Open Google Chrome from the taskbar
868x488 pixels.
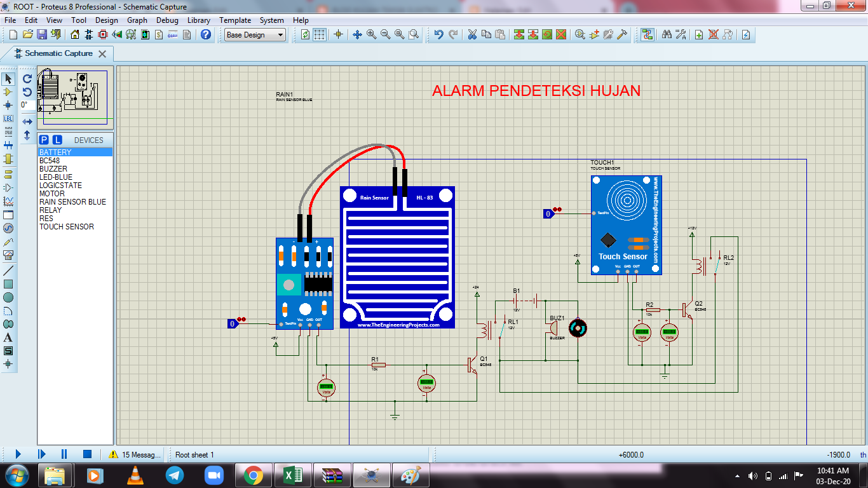coord(253,475)
